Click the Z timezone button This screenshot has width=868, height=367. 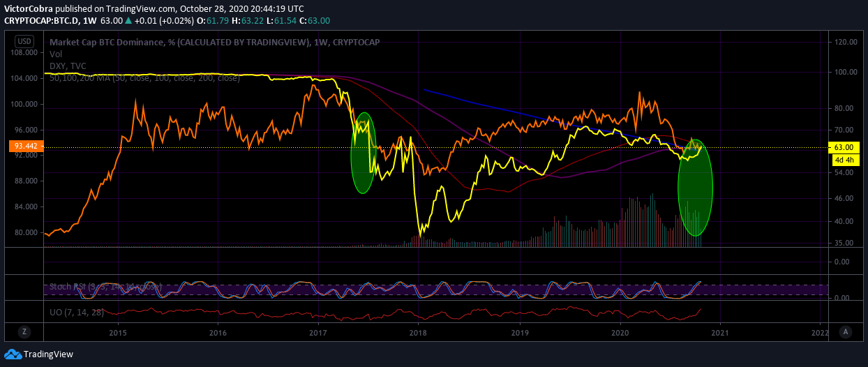pyautogui.click(x=24, y=331)
